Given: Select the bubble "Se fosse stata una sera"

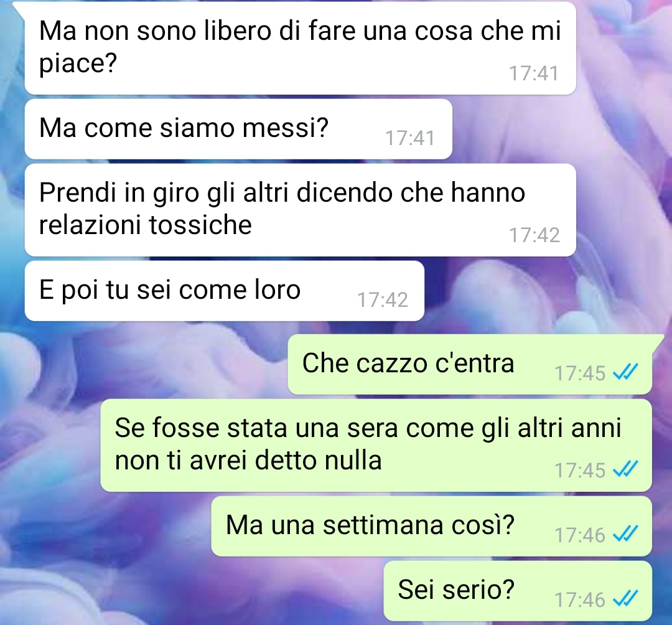Looking at the screenshot, I should click(376, 445).
